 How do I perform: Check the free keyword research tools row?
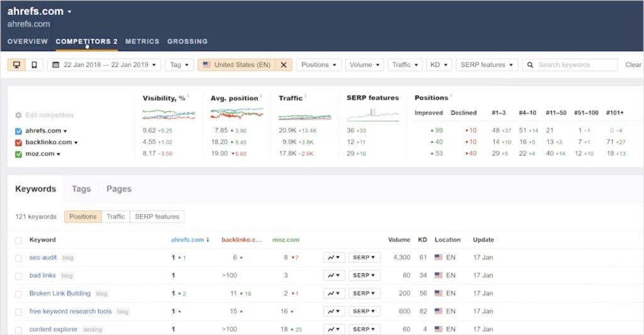coord(18,312)
